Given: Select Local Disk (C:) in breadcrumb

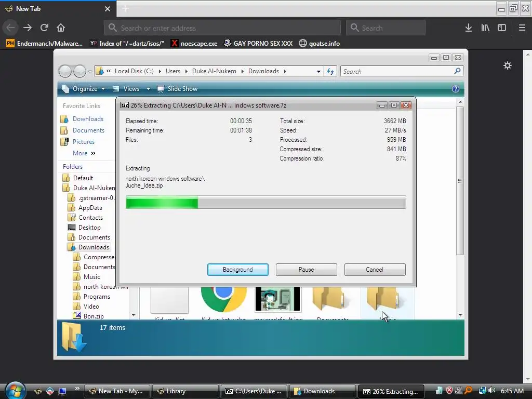Looking at the screenshot, I should coord(134,71).
